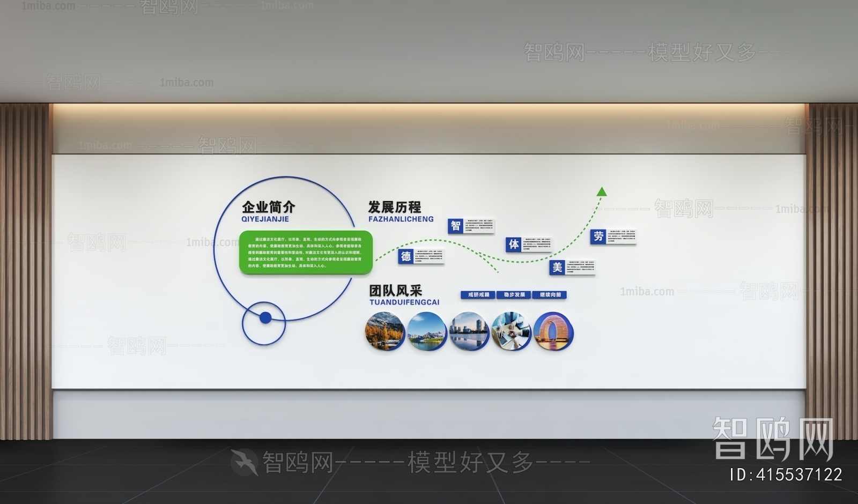
Task: Click the 稳步发展 blue label
Action: click(x=514, y=295)
